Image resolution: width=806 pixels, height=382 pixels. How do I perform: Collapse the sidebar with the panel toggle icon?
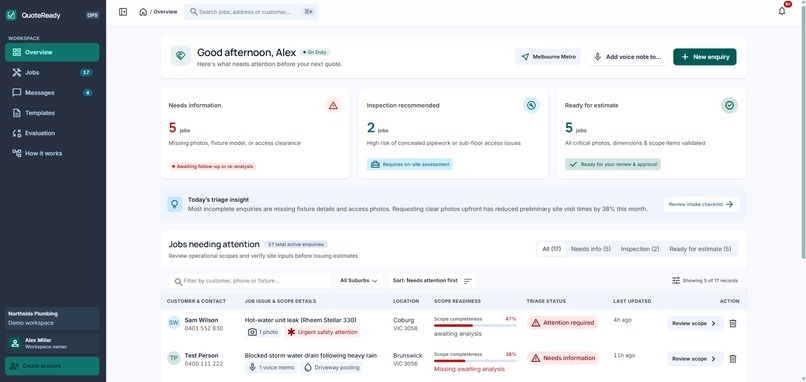coord(123,12)
